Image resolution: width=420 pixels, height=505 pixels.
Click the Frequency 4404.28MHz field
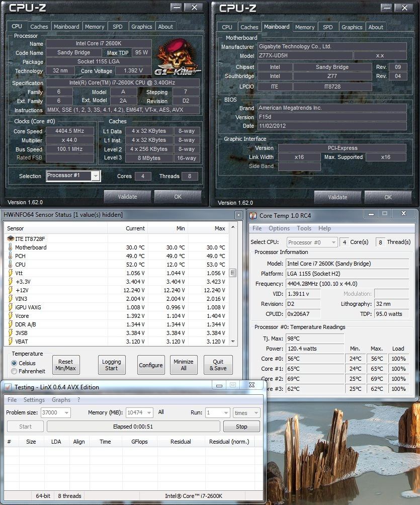point(347,284)
